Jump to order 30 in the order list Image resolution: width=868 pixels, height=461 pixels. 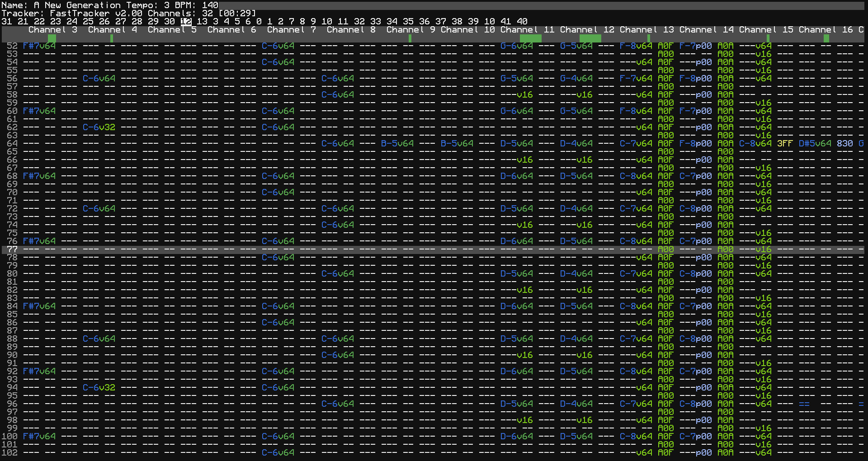pyautogui.click(x=170, y=21)
